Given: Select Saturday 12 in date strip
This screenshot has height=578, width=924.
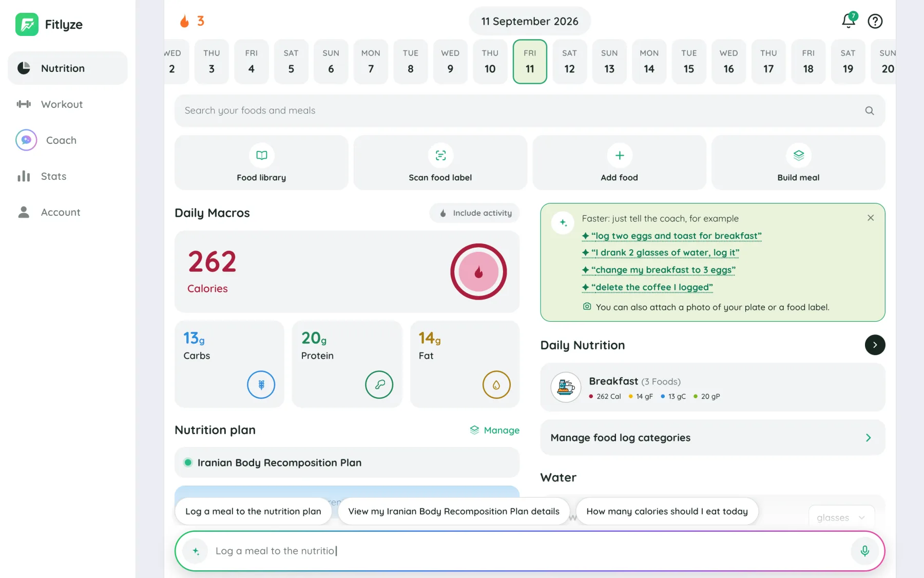Looking at the screenshot, I should click(x=569, y=61).
